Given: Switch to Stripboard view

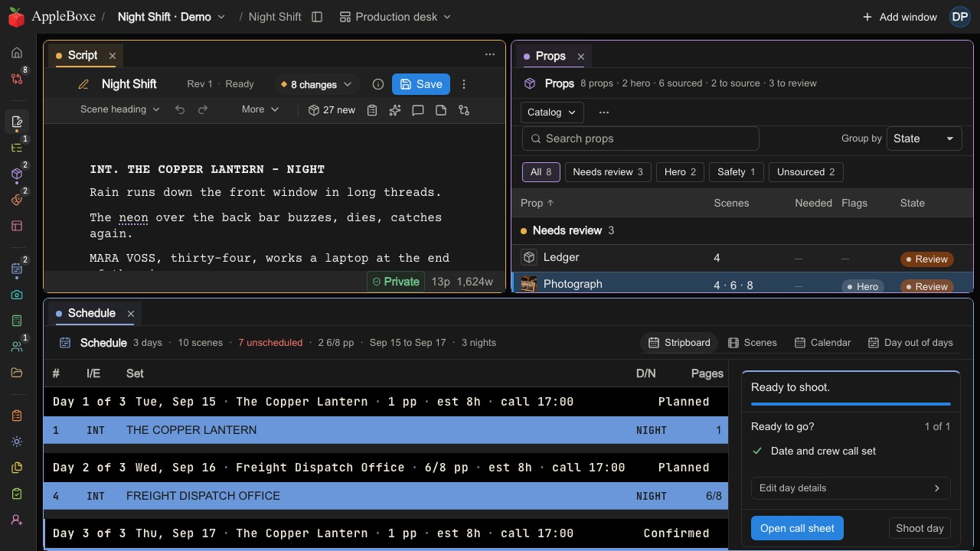Looking at the screenshot, I should point(679,343).
